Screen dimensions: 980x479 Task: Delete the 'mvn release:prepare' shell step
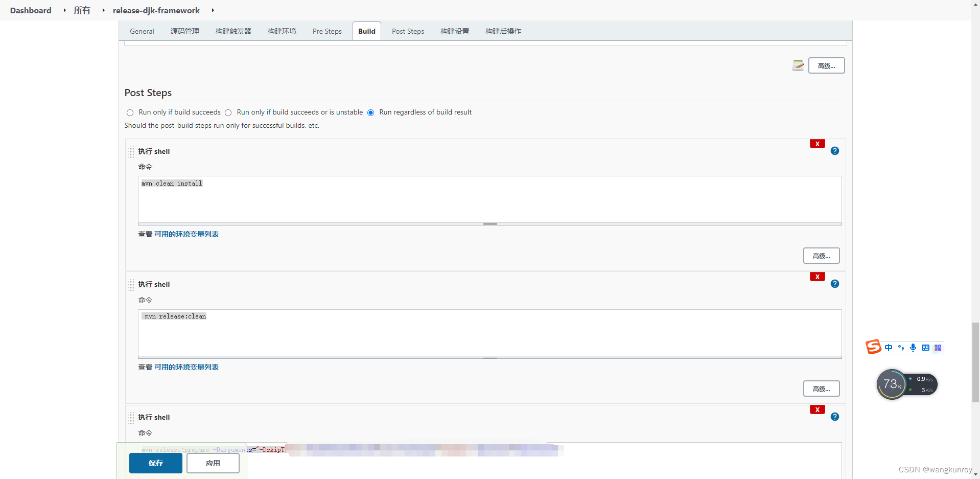pos(817,409)
